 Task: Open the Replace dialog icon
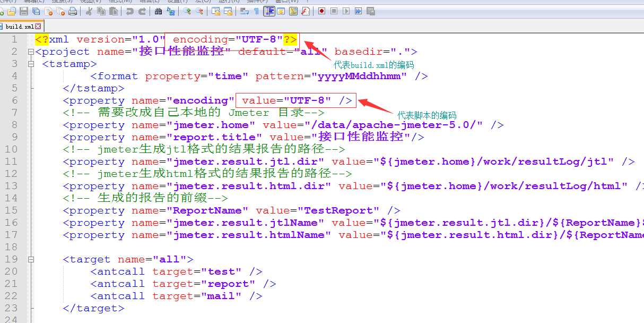point(170,11)
